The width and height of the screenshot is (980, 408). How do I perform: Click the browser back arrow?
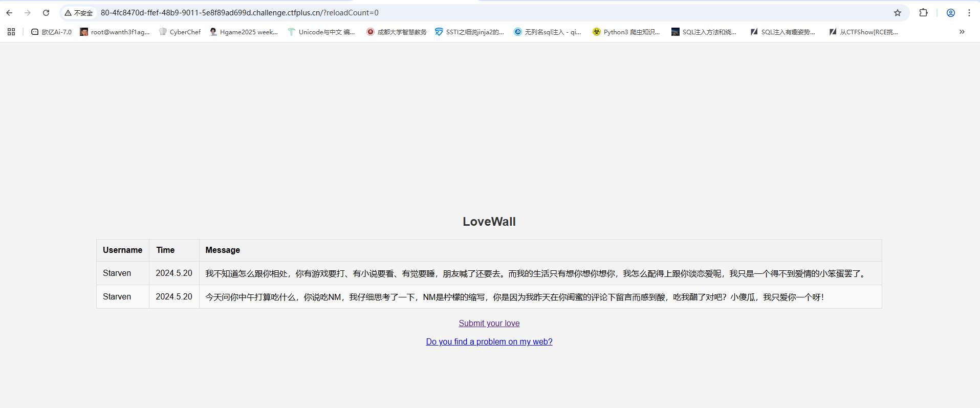coord(9,13)
